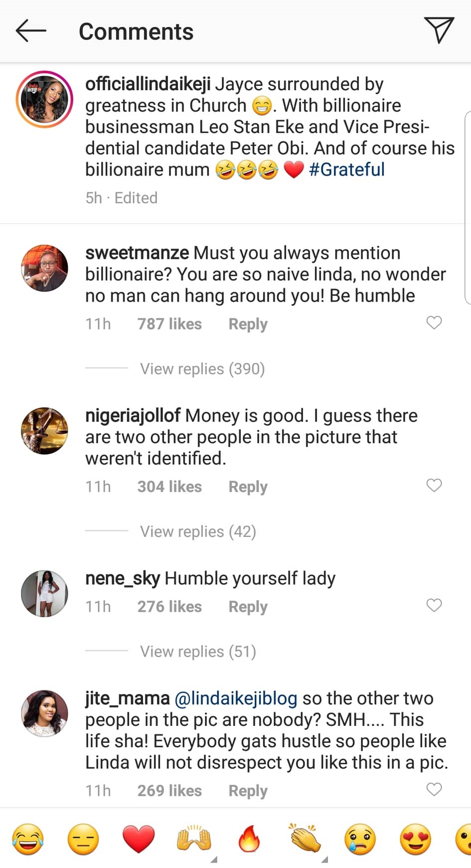
Task: Like nigeriajollof's comment with the heart
Action: [434, 485]
